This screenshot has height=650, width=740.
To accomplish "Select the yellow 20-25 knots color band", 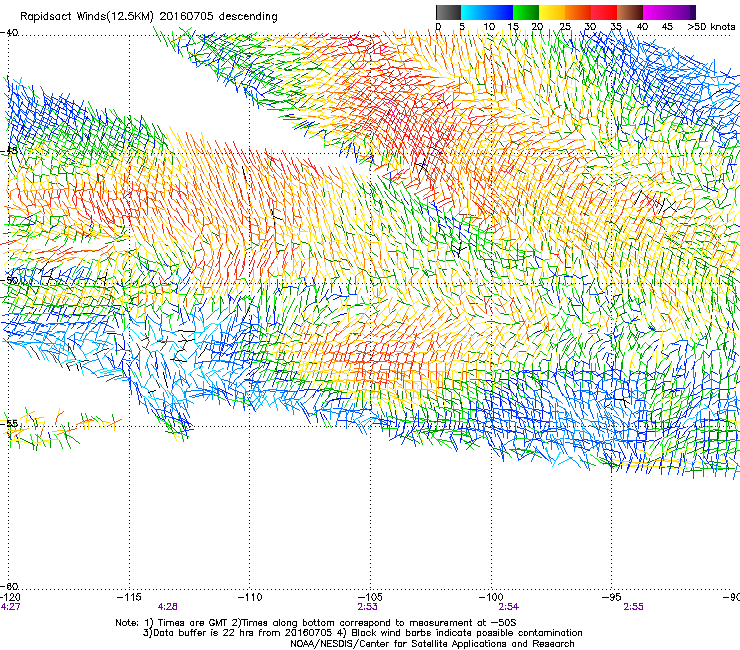I will pyautogui.click(x=552, y=12).
